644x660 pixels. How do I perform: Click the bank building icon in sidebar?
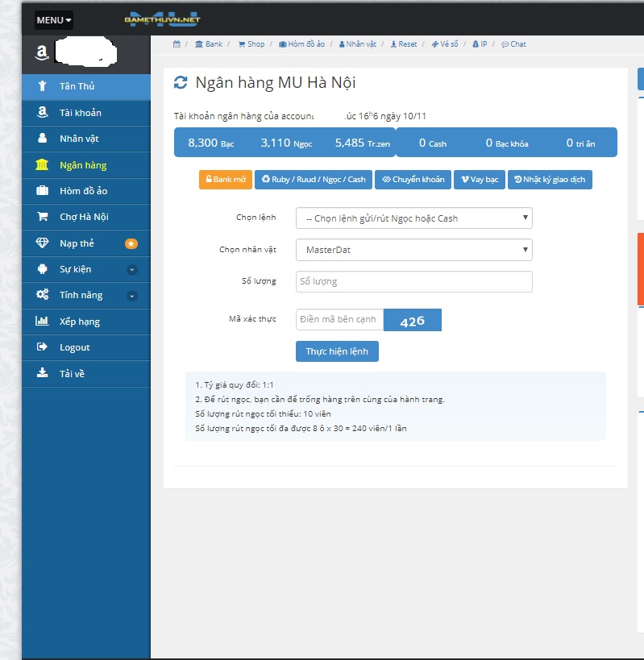(x=42, y=165)
